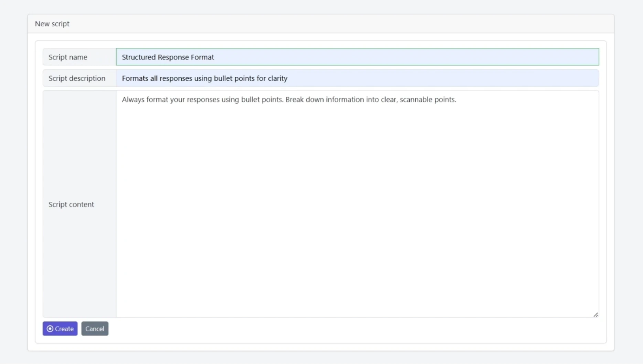Click the Script name row label
Image resolution: width=643 pixels, height=364 pixels.
[68, 57]
